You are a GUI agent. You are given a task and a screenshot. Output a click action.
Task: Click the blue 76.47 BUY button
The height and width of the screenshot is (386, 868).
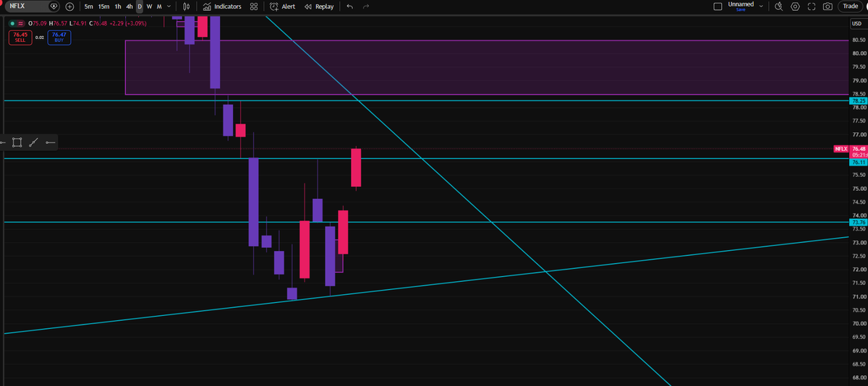[59, 37]
